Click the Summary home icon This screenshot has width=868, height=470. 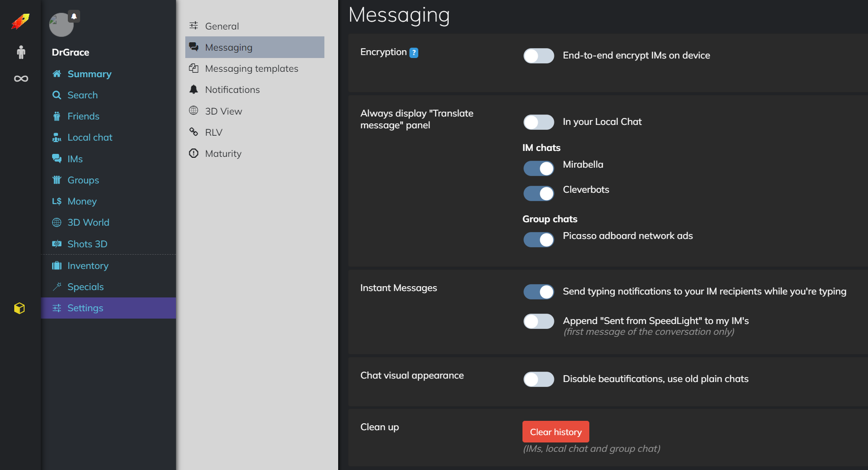pos(57,74)
